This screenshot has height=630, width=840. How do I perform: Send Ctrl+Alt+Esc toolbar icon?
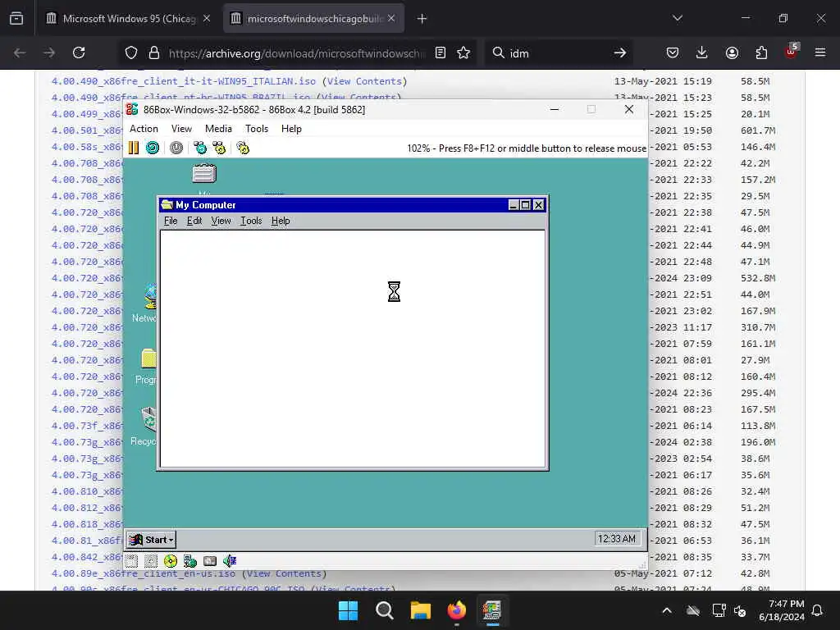[x=219, y=148]
